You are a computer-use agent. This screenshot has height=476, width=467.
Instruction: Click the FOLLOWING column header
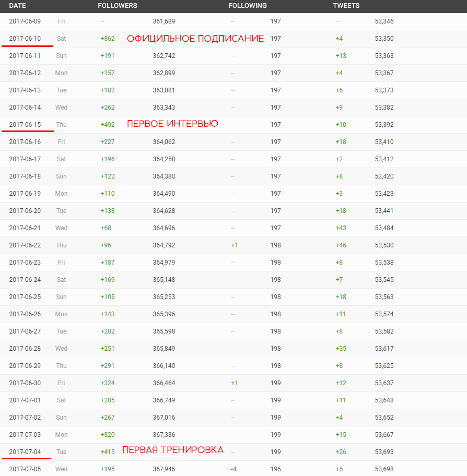pyautogui.click(x=248, y=6)
